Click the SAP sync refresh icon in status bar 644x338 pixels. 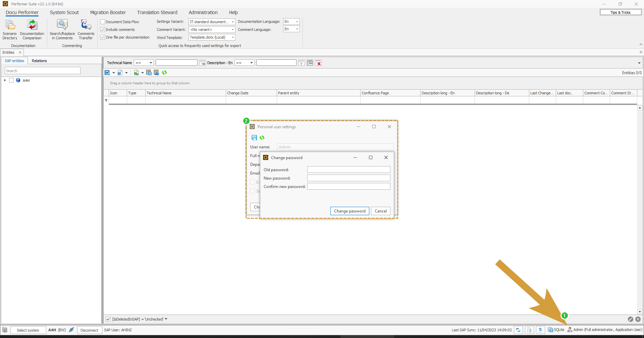[518, 330]
